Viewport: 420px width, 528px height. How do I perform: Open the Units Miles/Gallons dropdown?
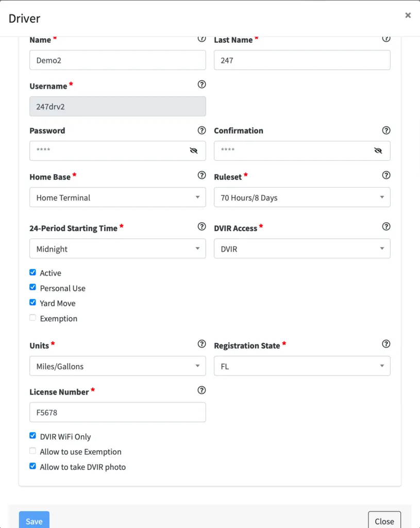coord(117,366)
